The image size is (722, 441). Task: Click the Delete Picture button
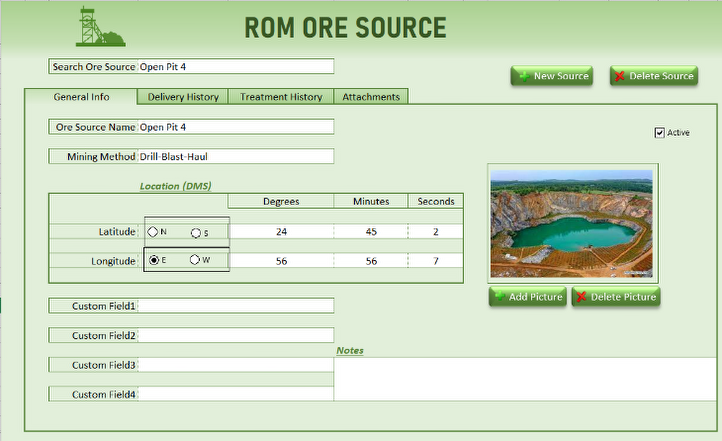(616, 297)
